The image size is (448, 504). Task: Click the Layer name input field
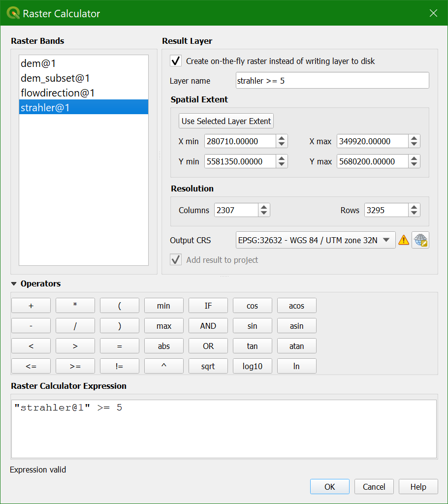(332, 80)
